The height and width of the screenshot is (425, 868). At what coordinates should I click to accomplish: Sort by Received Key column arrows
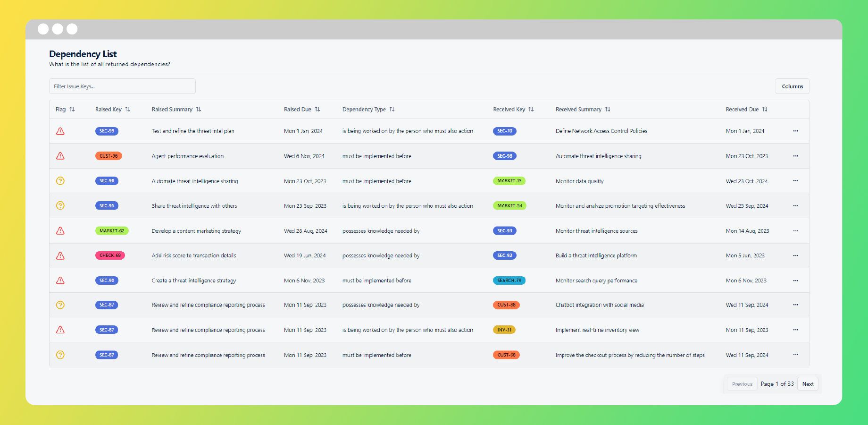click(531, 109)
